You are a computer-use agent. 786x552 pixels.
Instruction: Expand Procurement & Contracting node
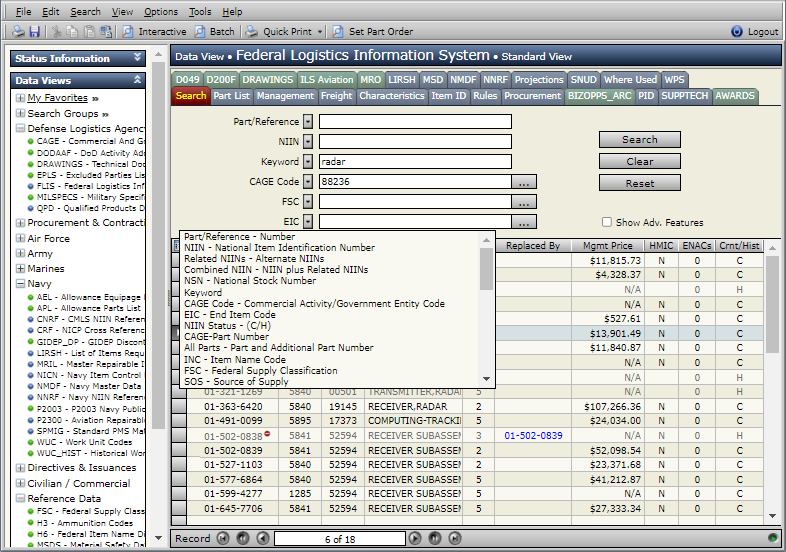(20, 223)
